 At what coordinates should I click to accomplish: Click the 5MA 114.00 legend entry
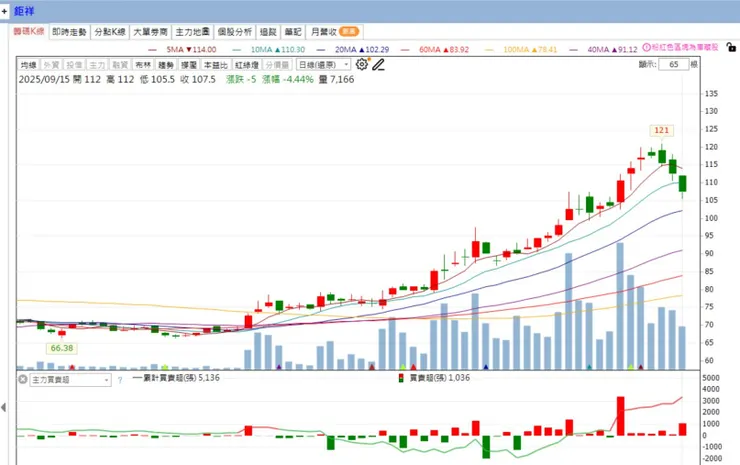click(x=182, y=49)
